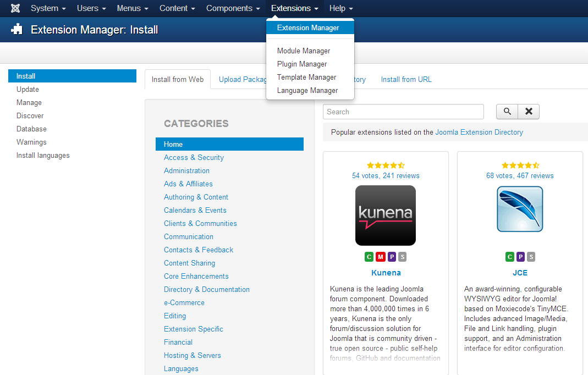Browse the Extension Specific category
The height and width of the screenshot is (375, 588).
pos(194,329)
